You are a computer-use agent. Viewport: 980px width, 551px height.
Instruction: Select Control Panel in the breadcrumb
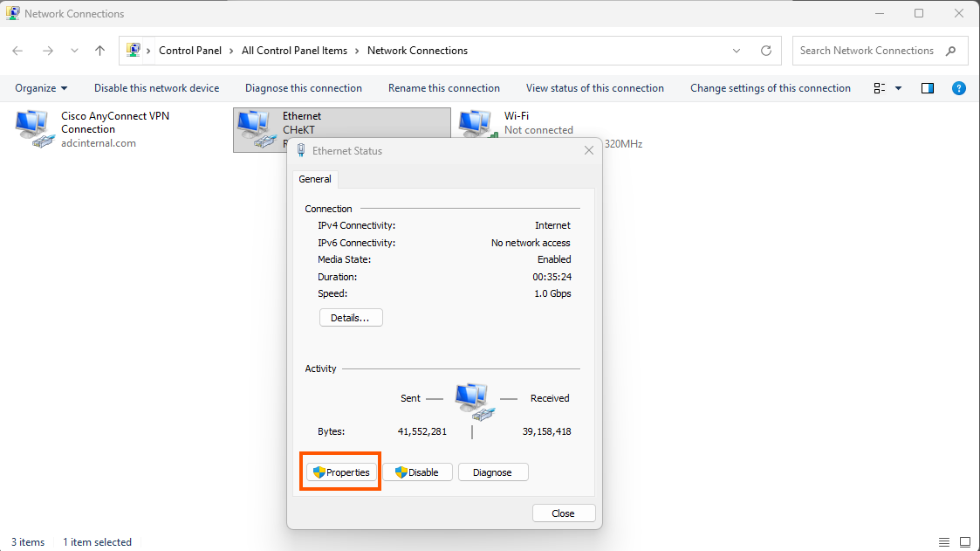coord(190,51)
